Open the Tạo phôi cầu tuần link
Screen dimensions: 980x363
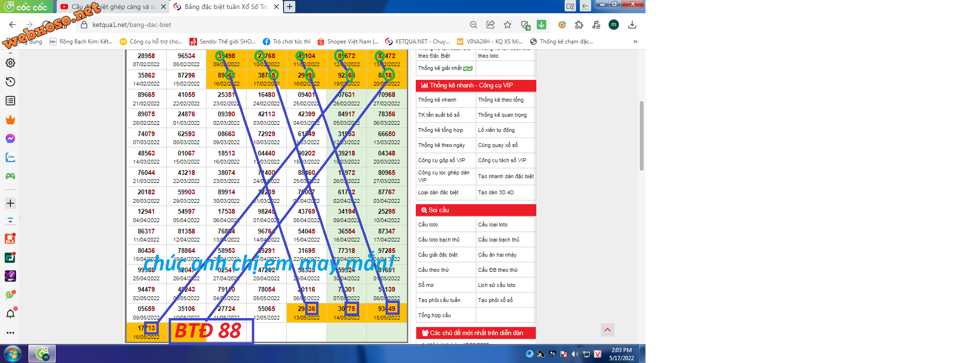(x=439, y=300)
